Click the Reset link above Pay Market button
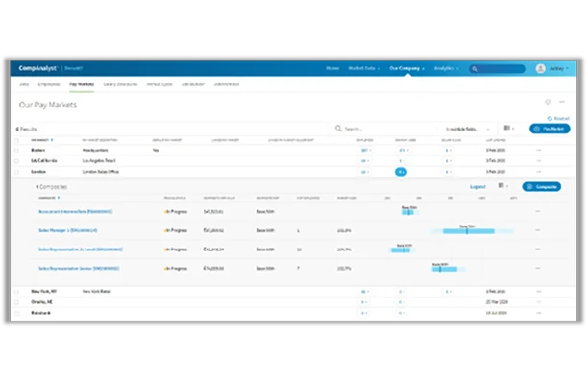Image resolution: width=588 pixels, height=381 pixels. pos(558,118)
